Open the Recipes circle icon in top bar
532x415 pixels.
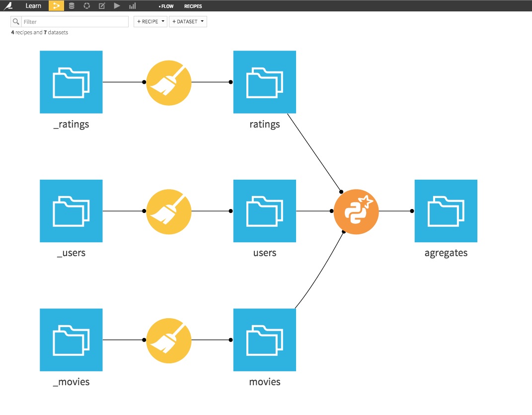(x=87, y=6)
